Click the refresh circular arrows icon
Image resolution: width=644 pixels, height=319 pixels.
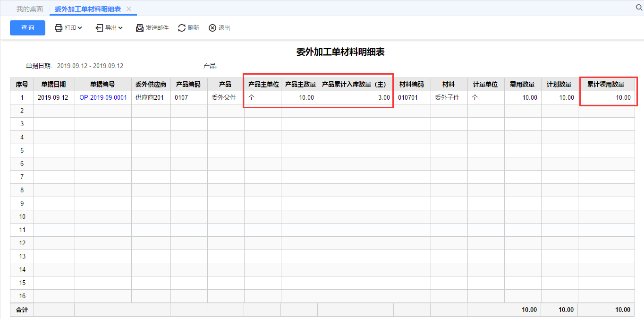(x=182, y=28)
